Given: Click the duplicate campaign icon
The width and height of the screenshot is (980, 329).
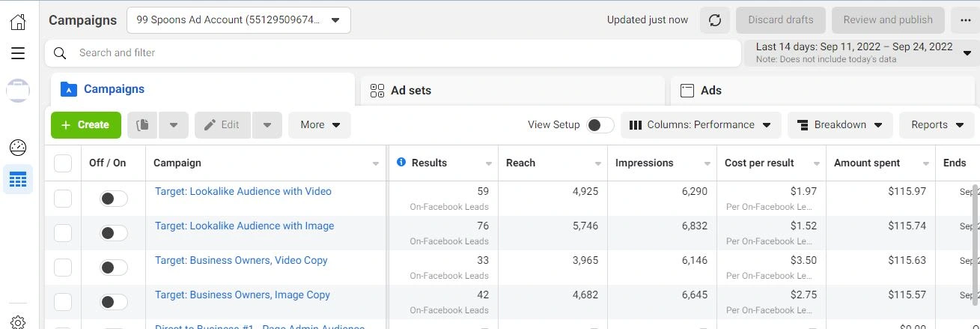Looking at the screenshot, I should point(142,125).
